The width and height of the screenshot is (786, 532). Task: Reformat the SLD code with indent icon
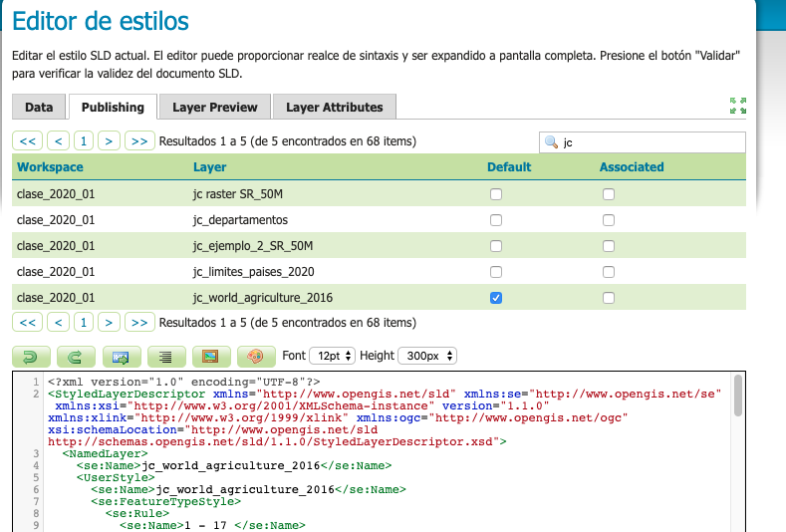pyautogui.click(x=166, y=356)
